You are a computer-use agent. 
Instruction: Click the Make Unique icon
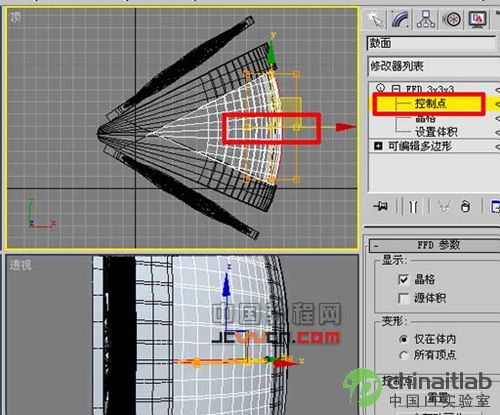coord(444,207)
